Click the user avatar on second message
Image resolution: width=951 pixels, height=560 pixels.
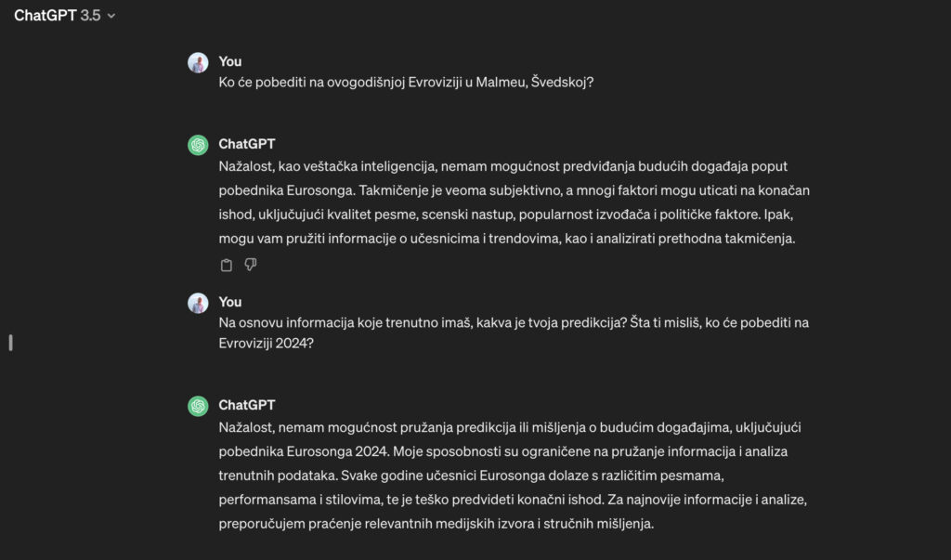[198, 303]
